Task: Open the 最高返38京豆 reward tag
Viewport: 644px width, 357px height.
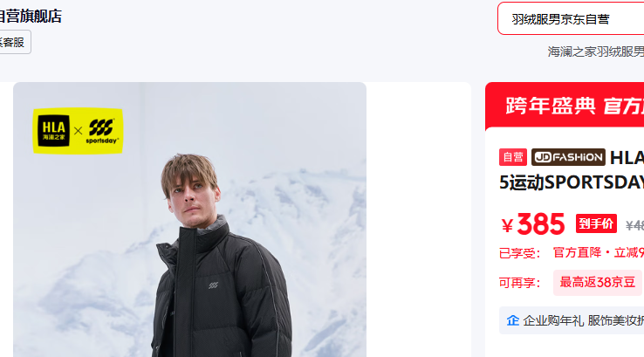Action: coord(598,283)
